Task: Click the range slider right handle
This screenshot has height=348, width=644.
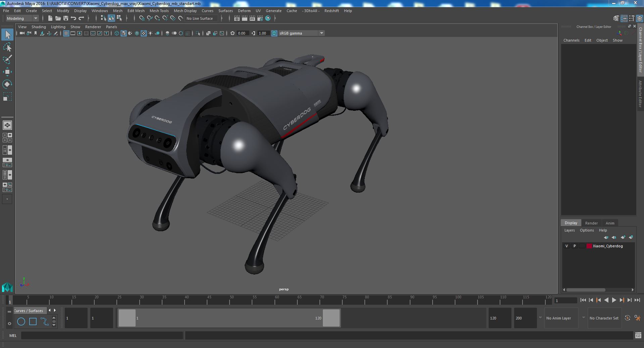Action: 331,318
